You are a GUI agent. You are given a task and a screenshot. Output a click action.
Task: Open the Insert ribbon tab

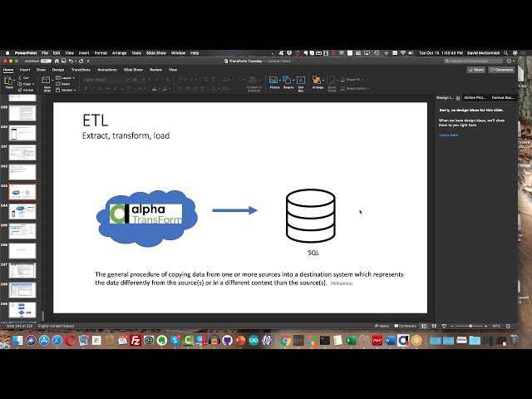[25, 70]
